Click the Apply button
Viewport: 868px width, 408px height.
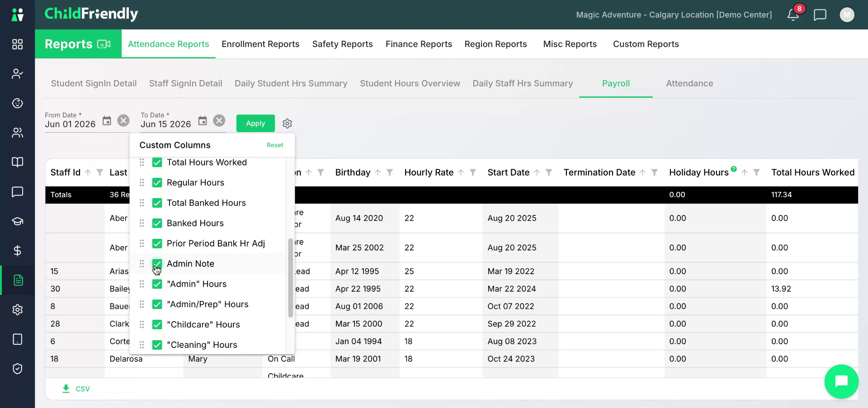255,123
